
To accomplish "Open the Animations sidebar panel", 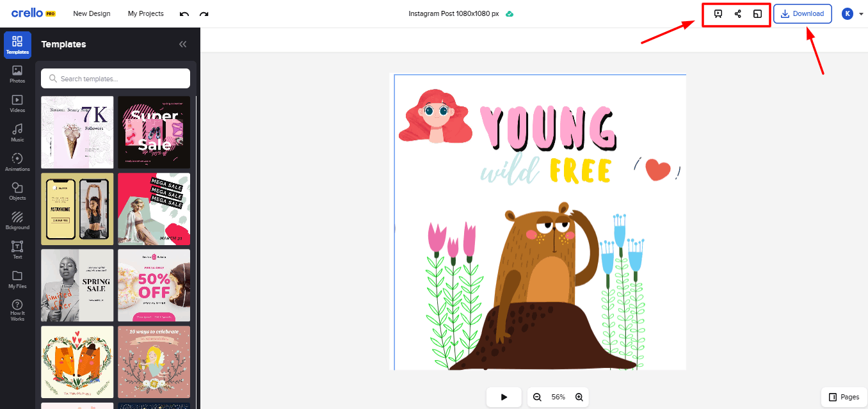I will (17, 162).
